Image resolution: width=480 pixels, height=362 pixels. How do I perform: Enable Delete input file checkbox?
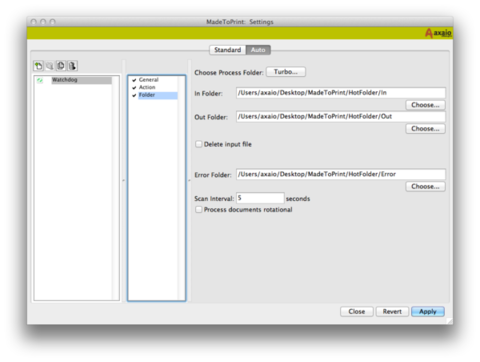[x=199, y=144]
